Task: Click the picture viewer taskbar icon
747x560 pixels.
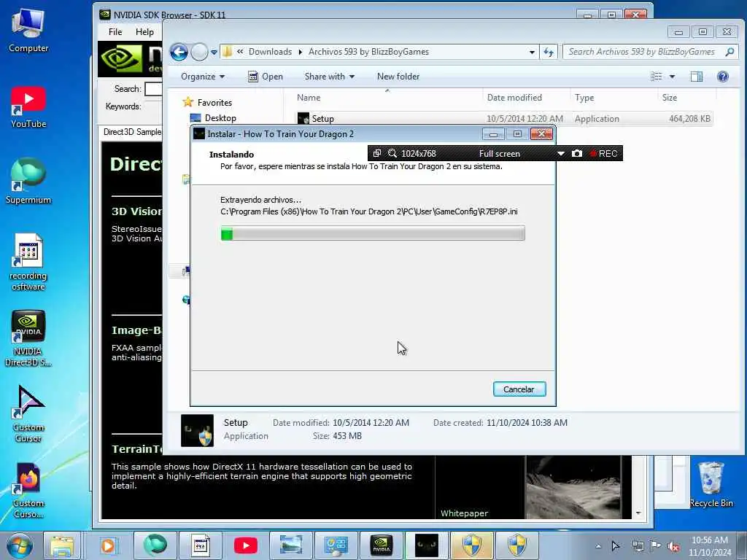Action: [291, 545]
